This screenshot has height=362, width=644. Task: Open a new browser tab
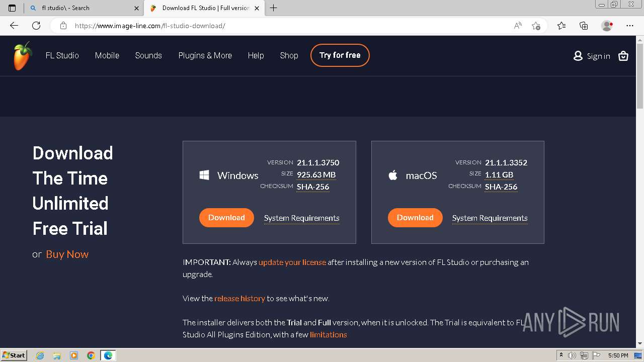click(x=273, y=8)
